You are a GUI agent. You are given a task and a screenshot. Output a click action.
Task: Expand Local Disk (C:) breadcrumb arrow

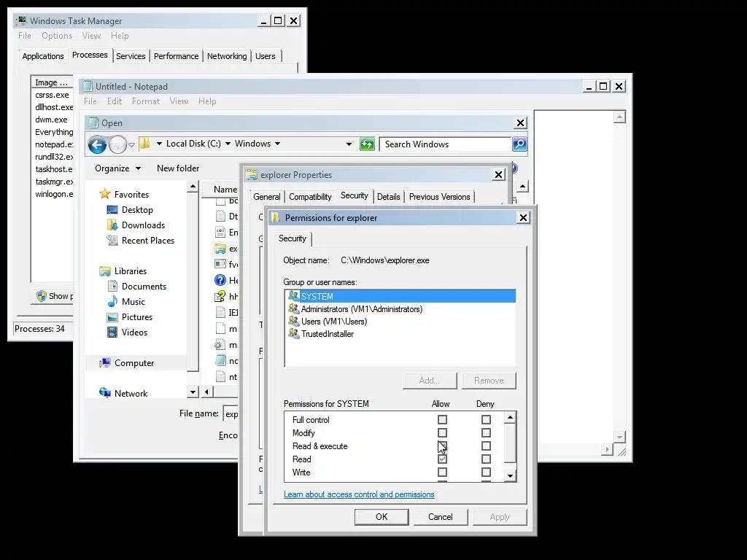coord(228,144)
